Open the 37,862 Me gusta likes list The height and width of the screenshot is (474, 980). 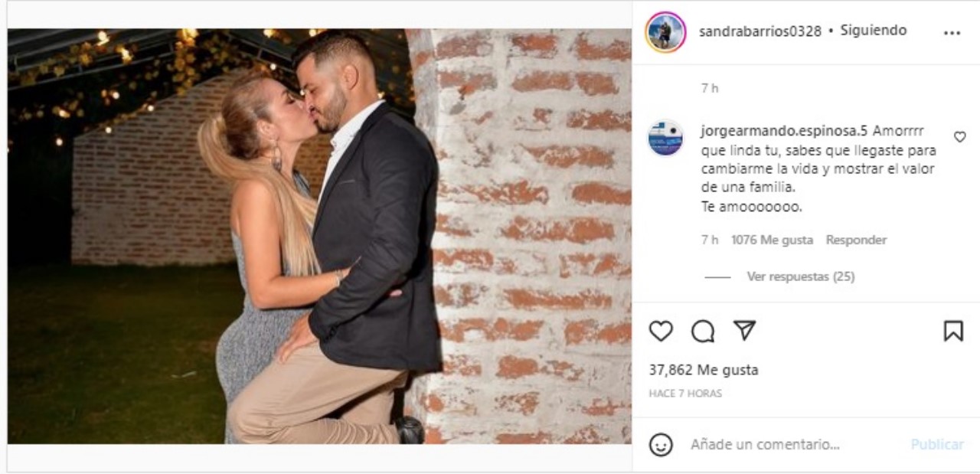tap(704, 370)
